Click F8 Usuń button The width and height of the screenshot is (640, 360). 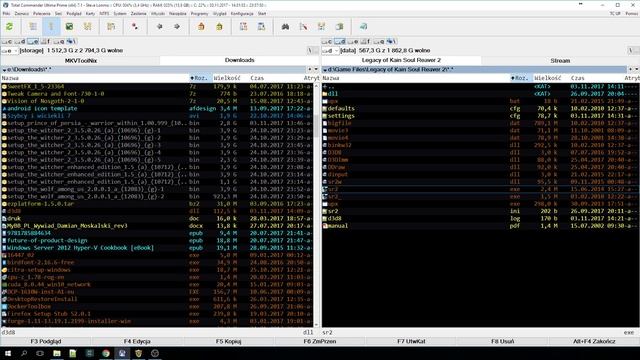click(502, 341)
